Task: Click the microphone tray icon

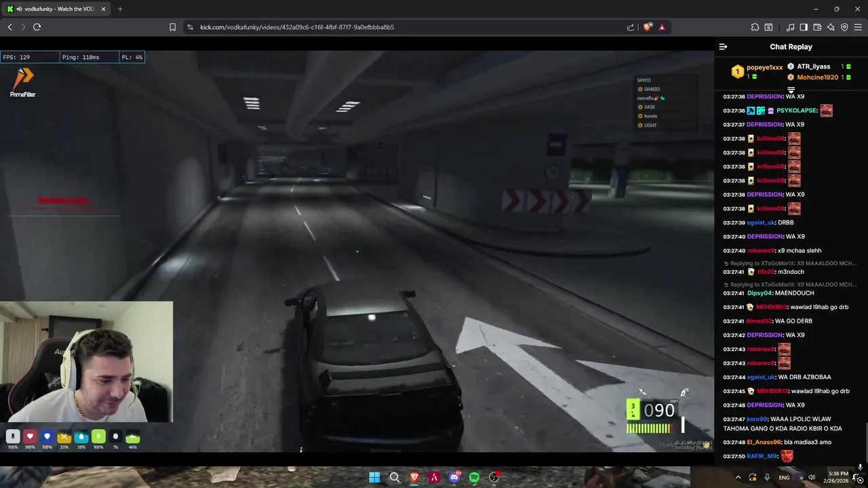Action: (x=767, y=477)
